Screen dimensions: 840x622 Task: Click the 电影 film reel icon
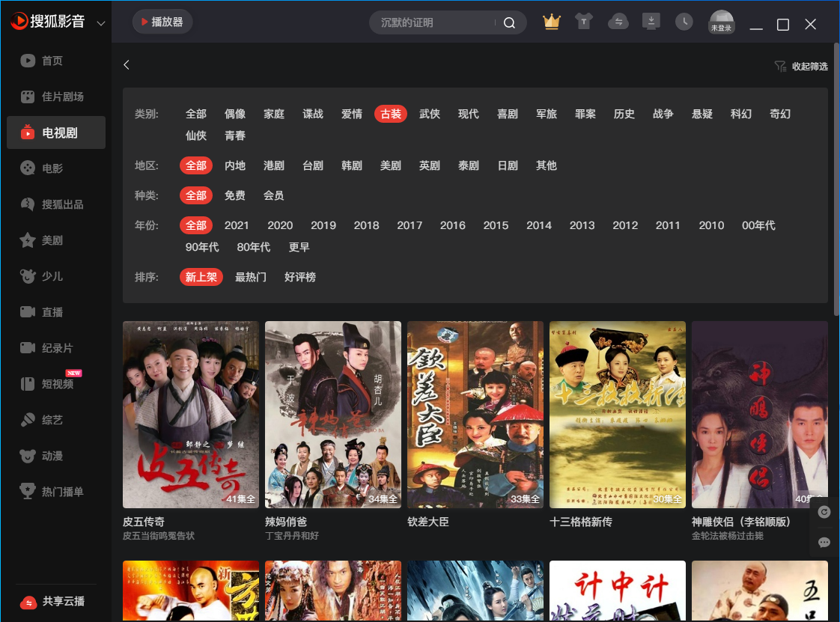point(27,168)
